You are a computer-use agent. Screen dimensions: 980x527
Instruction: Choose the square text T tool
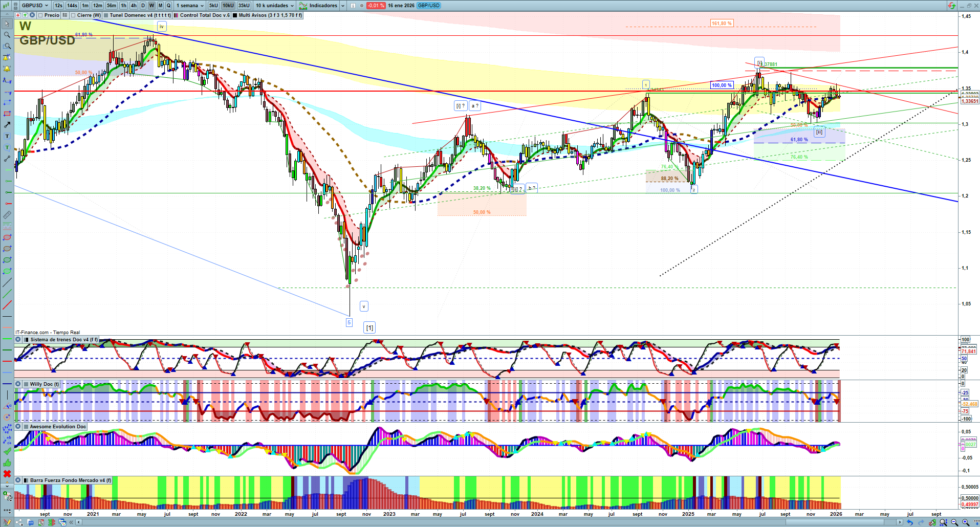pos(7,136)
